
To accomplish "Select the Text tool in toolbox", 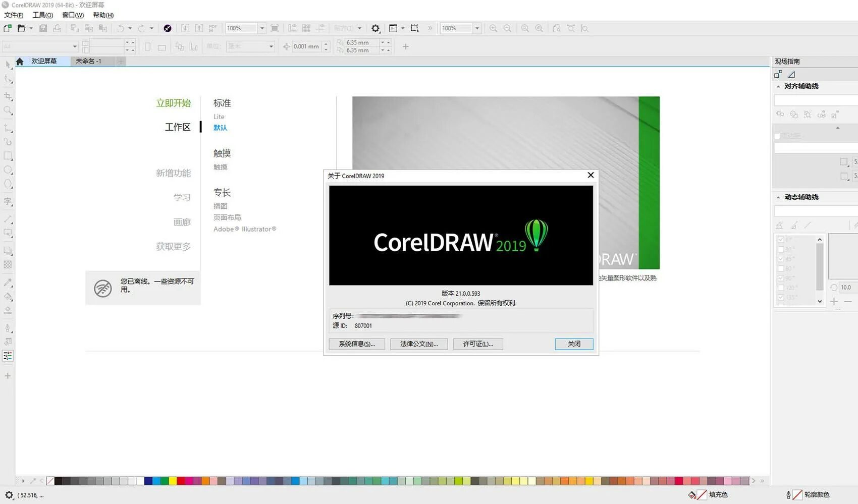I will point(8,201).
